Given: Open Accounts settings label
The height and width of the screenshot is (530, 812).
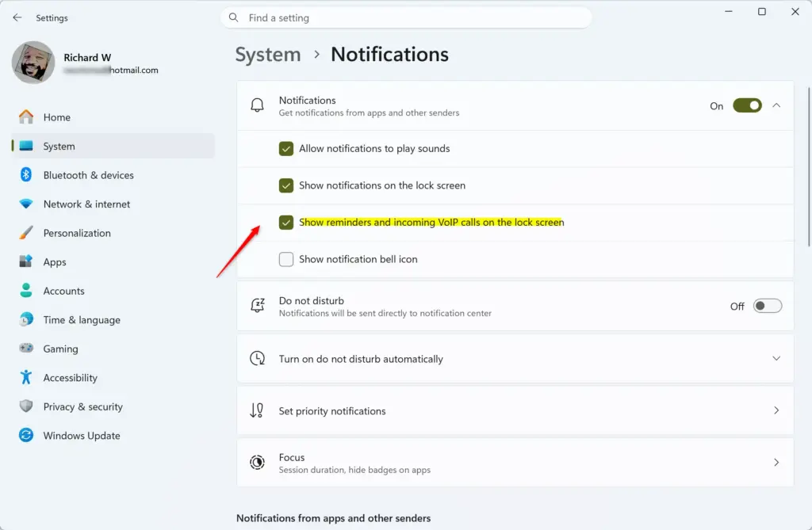Looking at the screenshot, I should (63, 291).
